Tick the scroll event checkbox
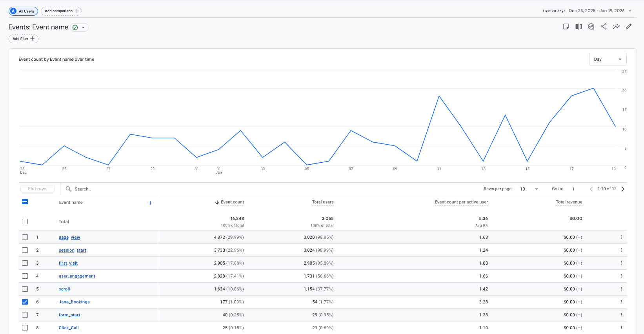The height and width of the screenshot is (334, 644). [25, 289]
